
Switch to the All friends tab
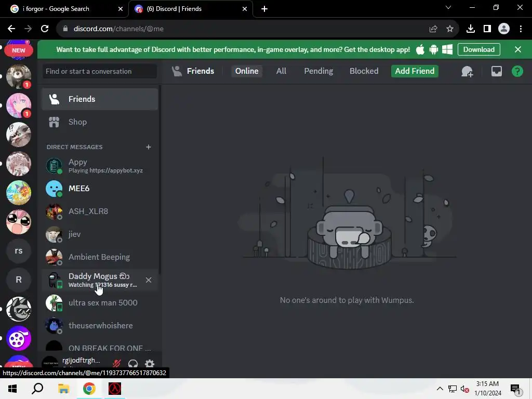point(281,71)
